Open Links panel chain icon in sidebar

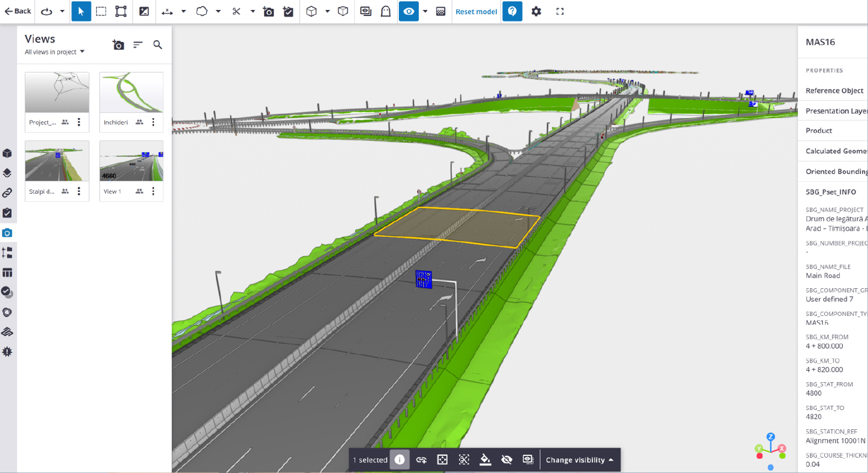(7, 193)
